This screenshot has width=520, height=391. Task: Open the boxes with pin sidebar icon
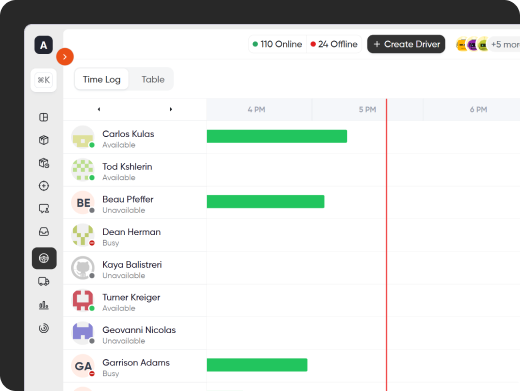pyautogui.click(x=44, y=163)
